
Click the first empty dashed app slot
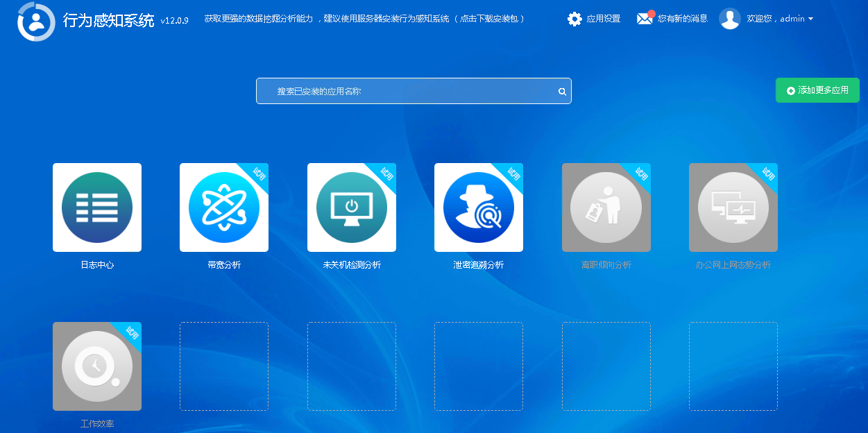click(x=224, y=366)
